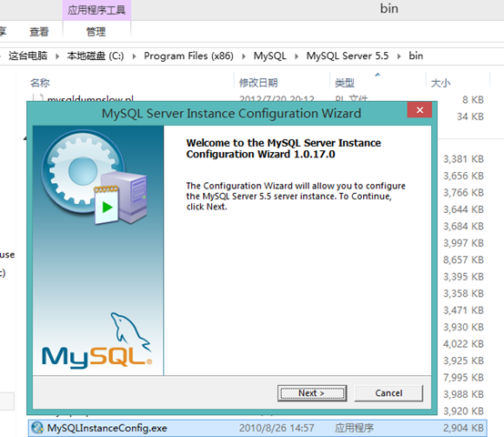This screenshot has width=504, height=437.
Task: Expand dropdown arrow after 本地磁盘 (C:)
Action: point(134,56)
